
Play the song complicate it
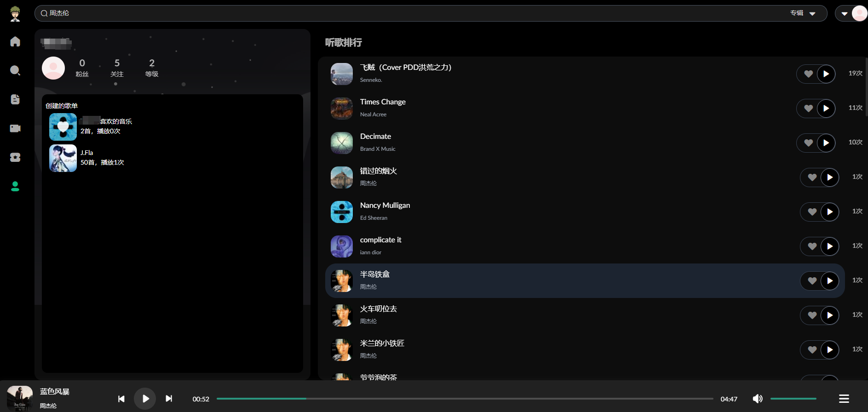coord(830,246)
